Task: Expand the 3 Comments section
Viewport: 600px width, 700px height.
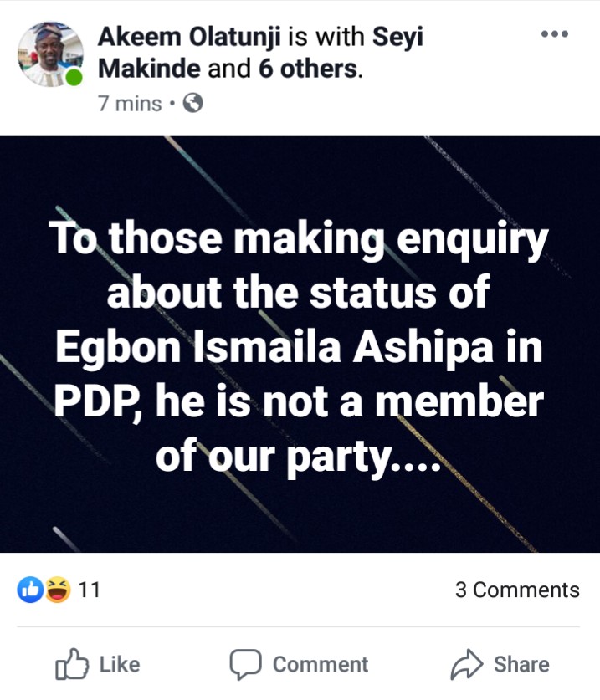Action: tap(517, 590)
